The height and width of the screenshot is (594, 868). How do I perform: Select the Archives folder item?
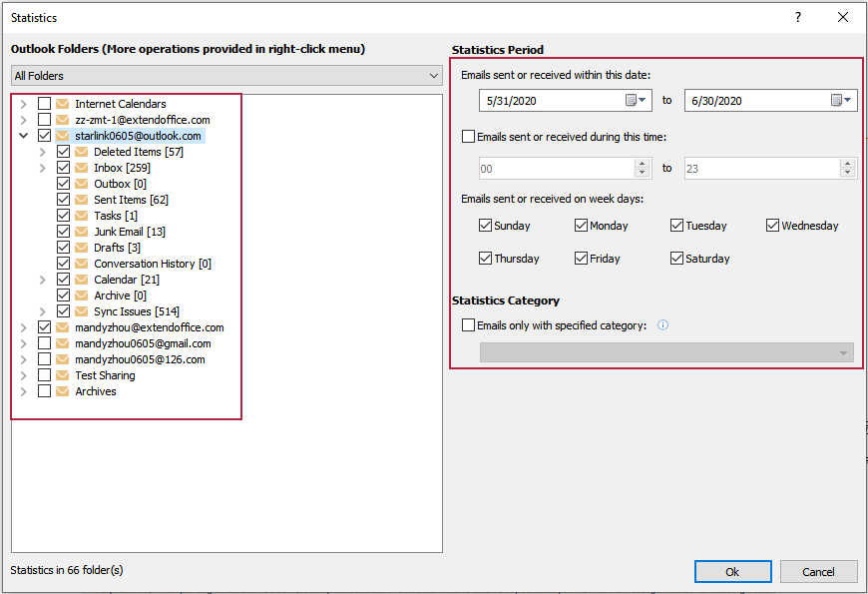point(96,391)
